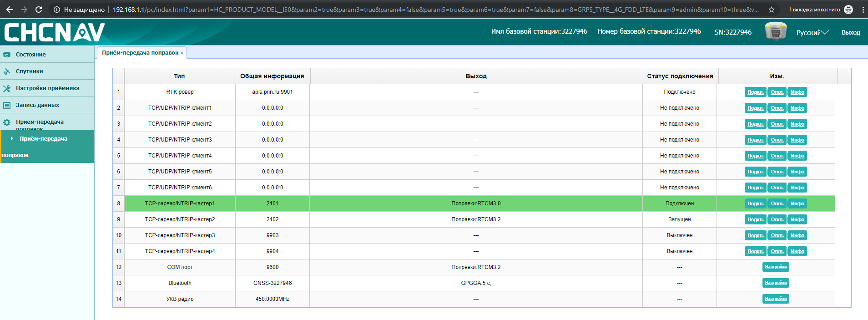Click the COM порт type cell
Image resolution: width=868 pixels, height=320 pixels.
(180, 267)
